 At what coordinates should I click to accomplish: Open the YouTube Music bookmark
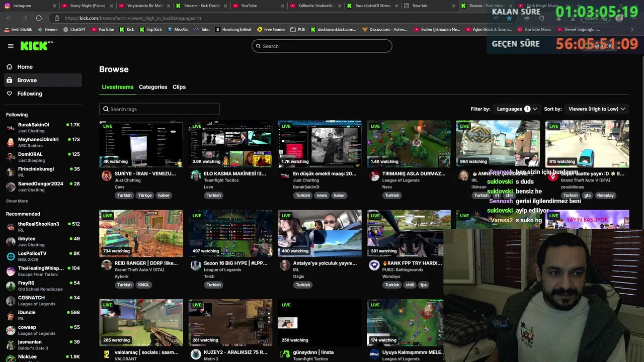click(x=534, y=30)
